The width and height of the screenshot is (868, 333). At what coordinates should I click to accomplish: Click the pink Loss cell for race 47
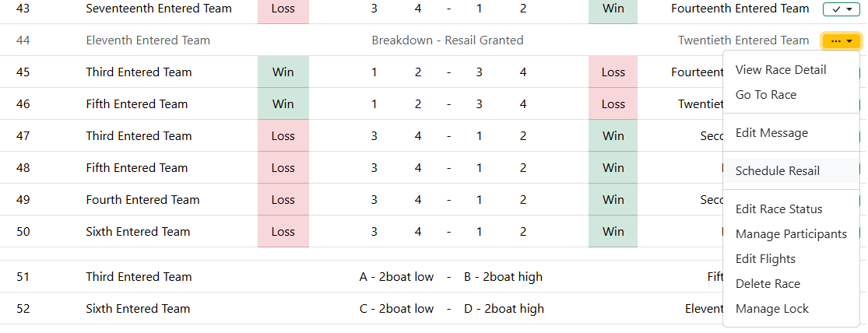click(283, 136)
